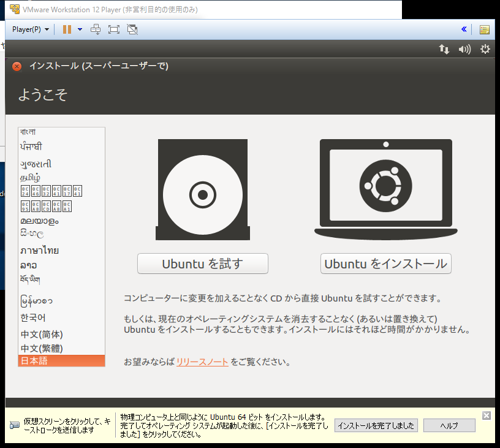Open Ubuntu sound volume indicator
This screenshot has height=448, width=500.
tap(464, 49)
